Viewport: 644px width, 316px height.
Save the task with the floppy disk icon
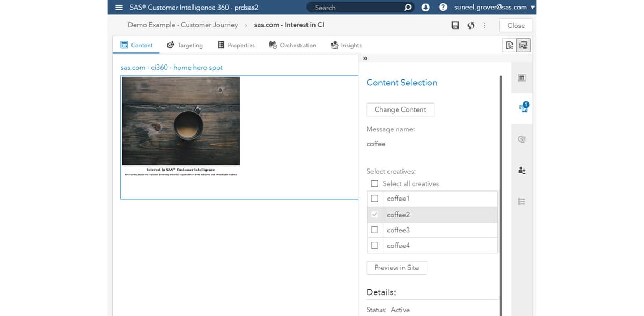455,25
